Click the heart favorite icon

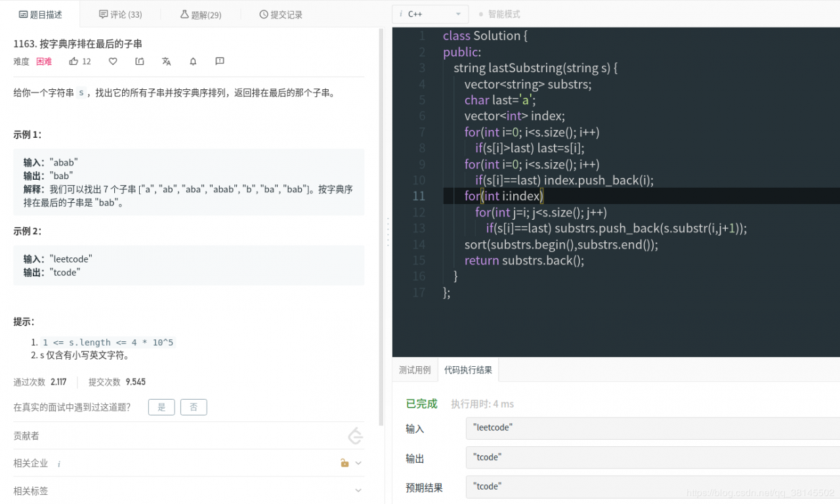click(x=113, y=61)
